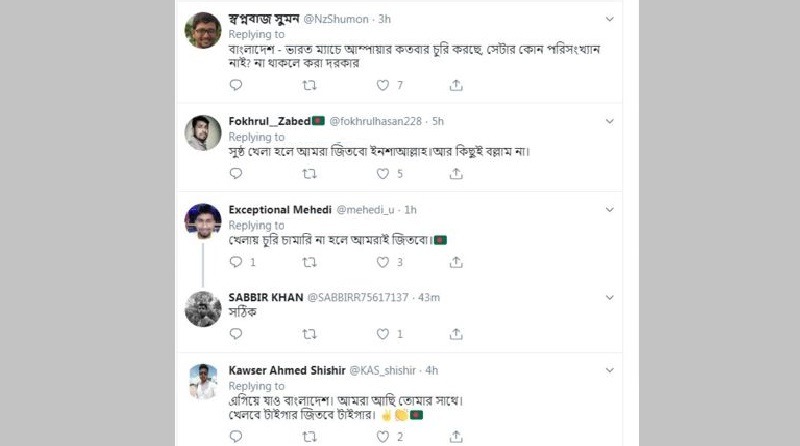Open SABBIR KHAN's profile picture
This screenshot has width=800, height=446.
pos(203,309)
